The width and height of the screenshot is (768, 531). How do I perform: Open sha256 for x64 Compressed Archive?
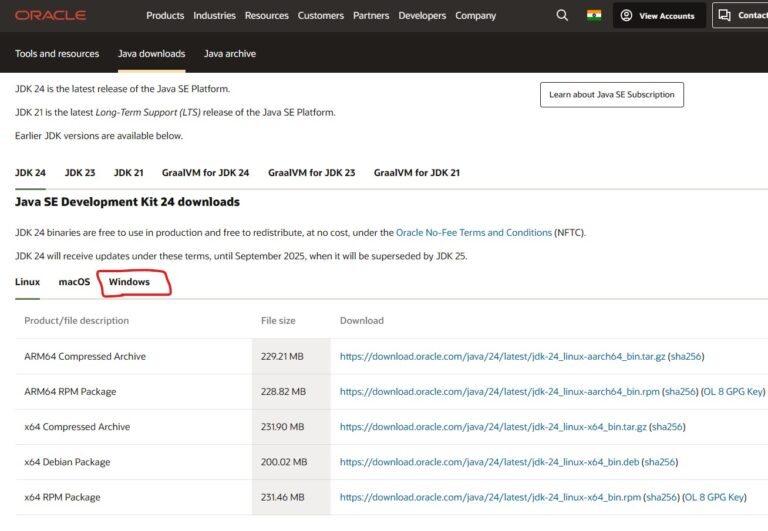point(667,427)
